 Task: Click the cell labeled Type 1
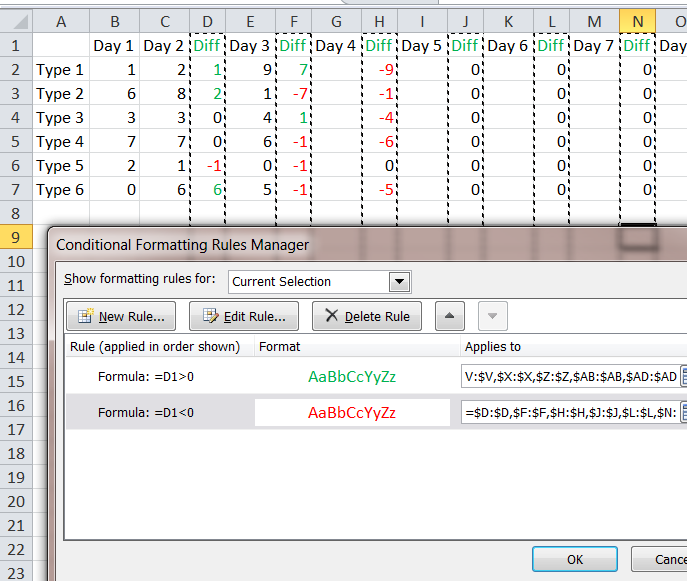click(x=61, y=70)
